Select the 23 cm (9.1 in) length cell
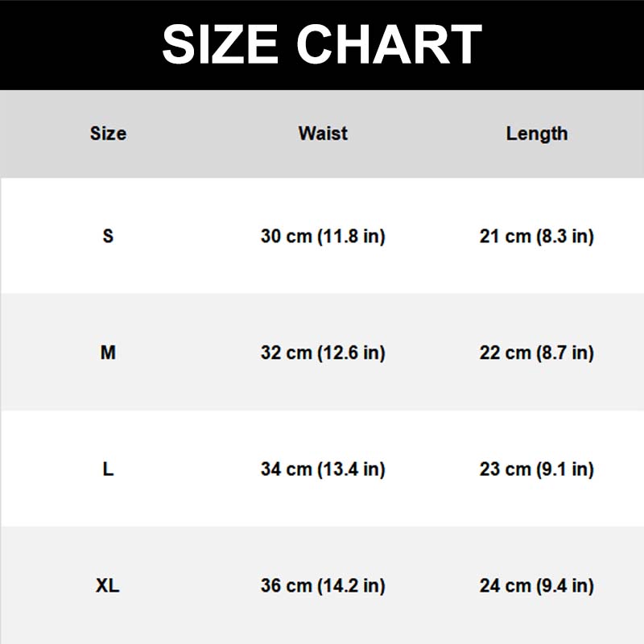644x644 pixels. pyautogui.click(x=537, y=469)
